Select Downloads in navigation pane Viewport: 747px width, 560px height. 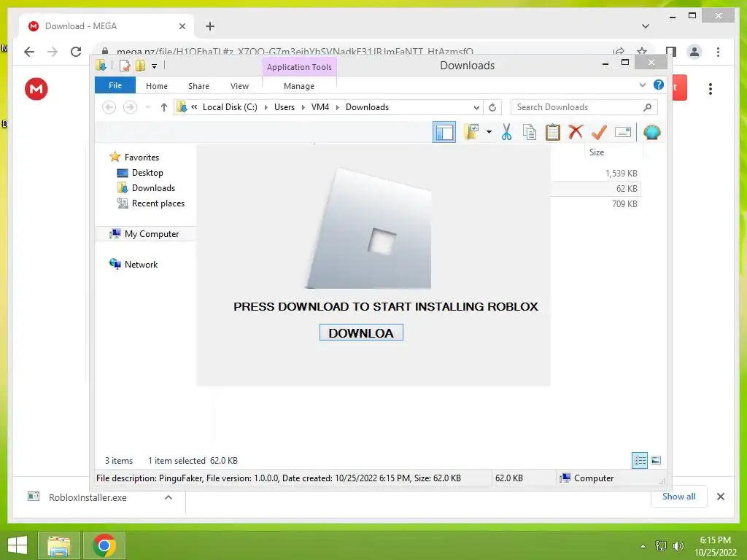[x=153, y=187]
